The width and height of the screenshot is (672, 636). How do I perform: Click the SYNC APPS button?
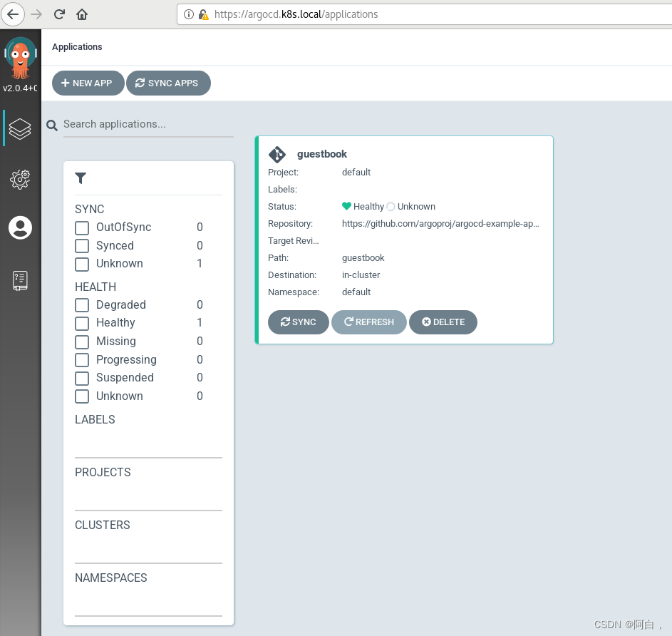pos(168,83)
